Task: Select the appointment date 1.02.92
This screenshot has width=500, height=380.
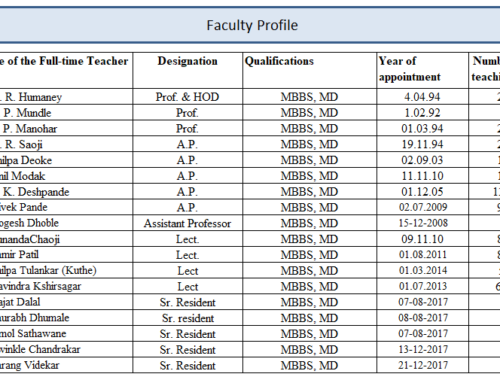Action: tap(422, 113)
